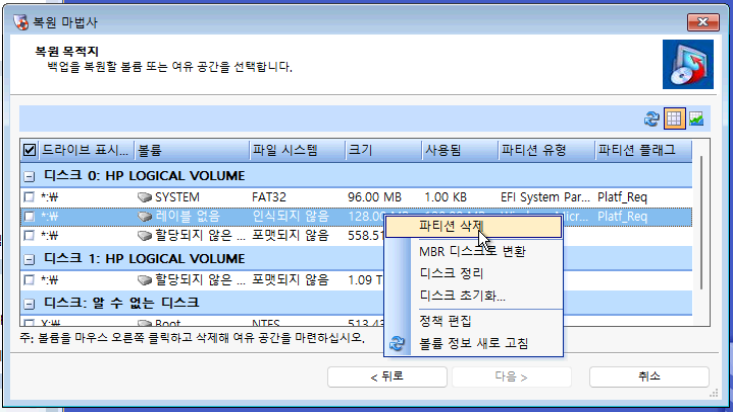Click 볼륨 정보 새로 고침 menu entry

(474, 343)
